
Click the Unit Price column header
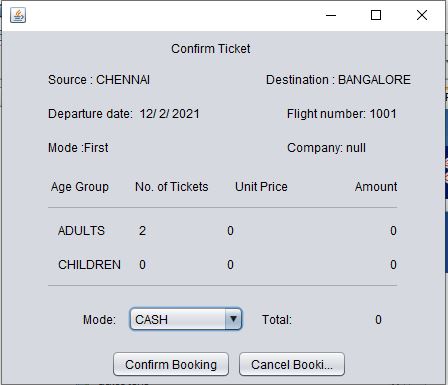tap(261, 187)
